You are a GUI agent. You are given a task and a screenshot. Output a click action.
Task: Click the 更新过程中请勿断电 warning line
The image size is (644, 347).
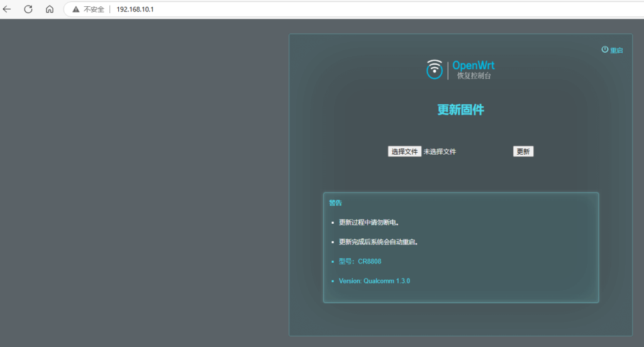point(369,223)
